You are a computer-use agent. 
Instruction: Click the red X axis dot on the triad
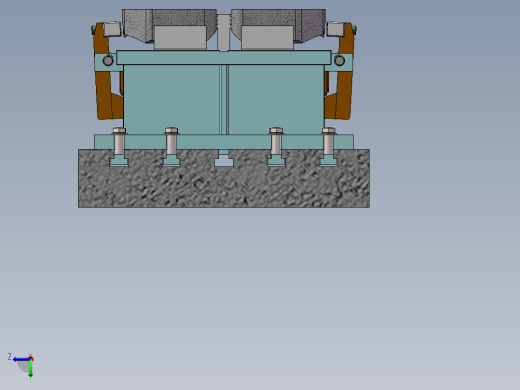tap(31, 358)
